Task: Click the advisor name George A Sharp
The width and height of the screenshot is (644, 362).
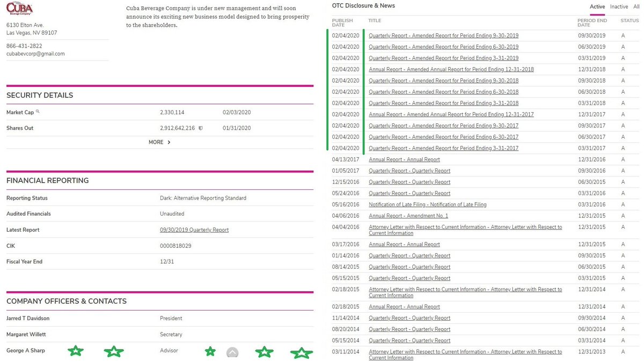Action: 26,350
